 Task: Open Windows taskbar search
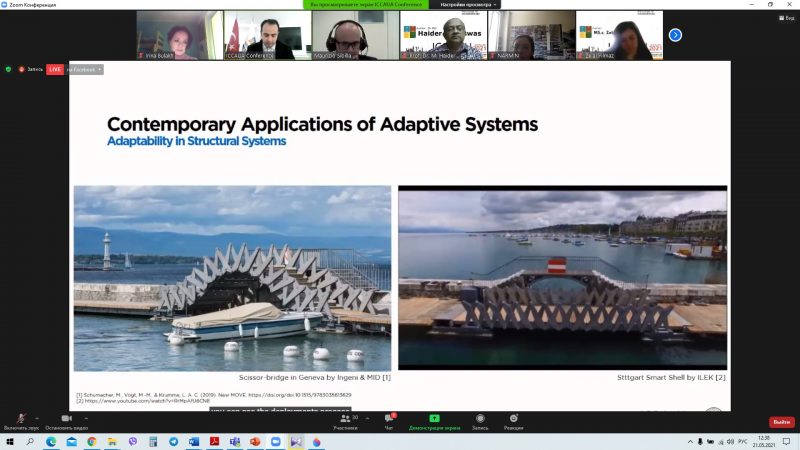30,442
